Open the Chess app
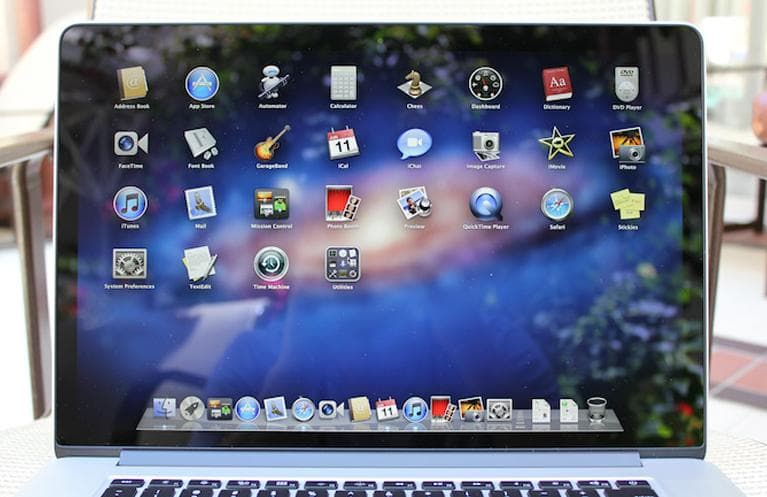The image size is (767, 497). coord(414,84)
